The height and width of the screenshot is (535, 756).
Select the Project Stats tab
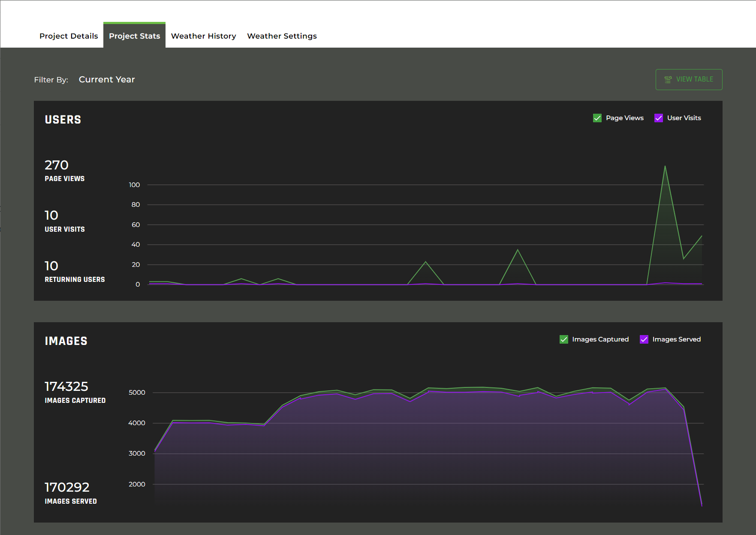click(134, 36)
